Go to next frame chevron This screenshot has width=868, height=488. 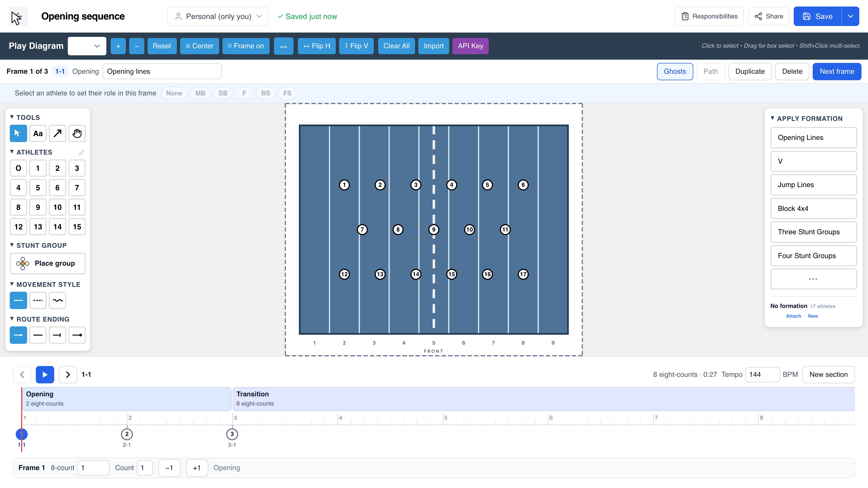[68, 374]
